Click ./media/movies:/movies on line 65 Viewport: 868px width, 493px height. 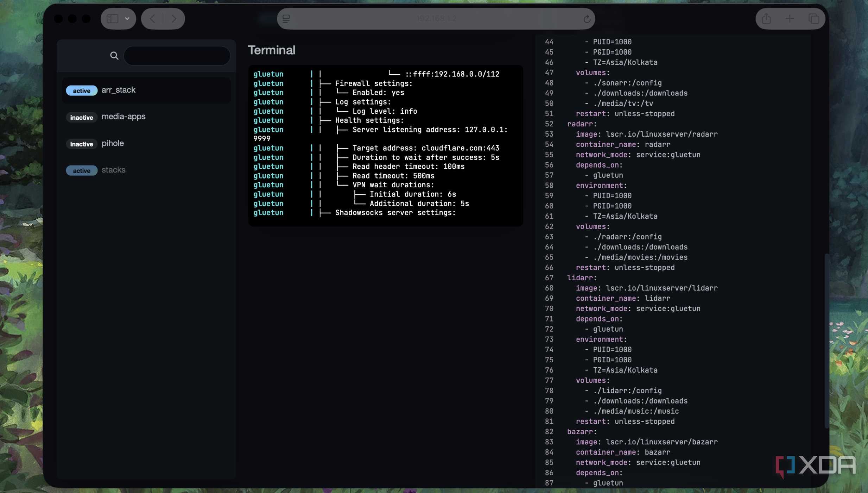point(640,257)
